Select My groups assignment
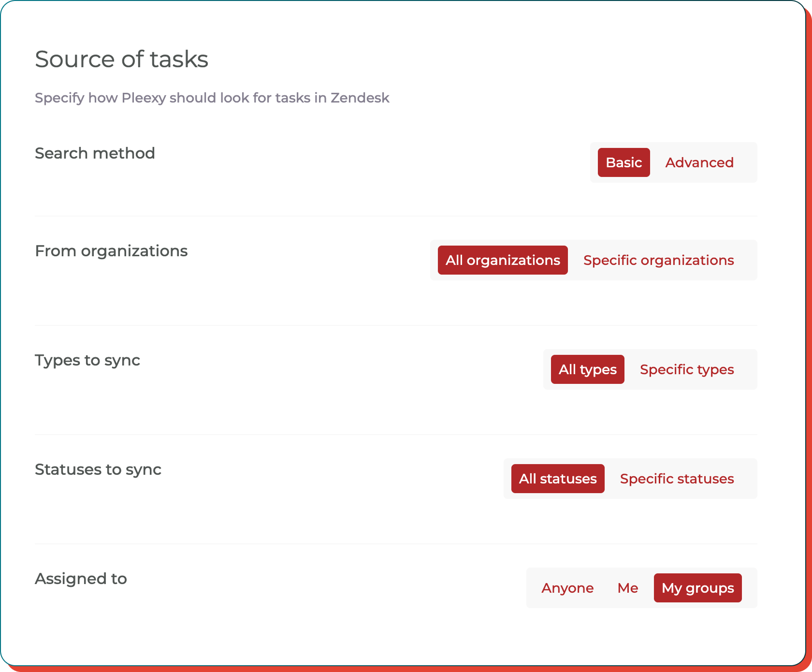Image resolution: width=812 pixels, height=672 pixels. (698, 588)
